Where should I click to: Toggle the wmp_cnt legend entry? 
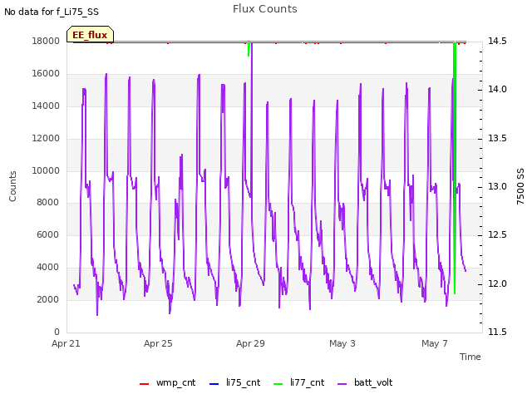pyautogui.click(x=168, y=382)
